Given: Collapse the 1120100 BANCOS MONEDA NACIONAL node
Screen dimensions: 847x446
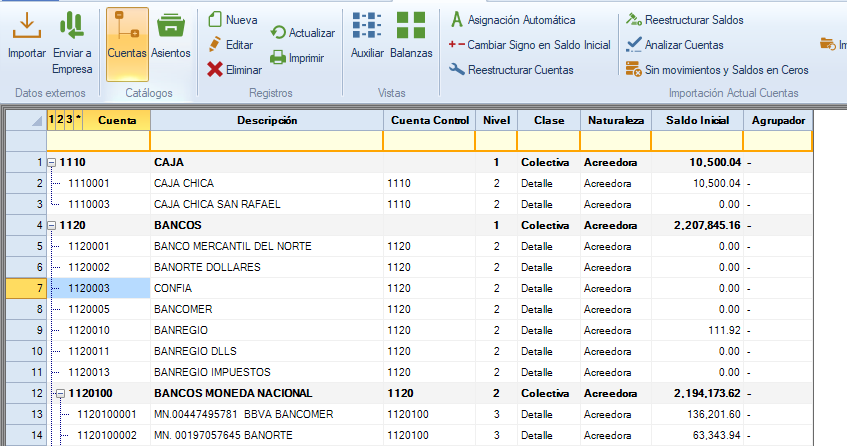Looking at the screenshot, I should 60,393.
